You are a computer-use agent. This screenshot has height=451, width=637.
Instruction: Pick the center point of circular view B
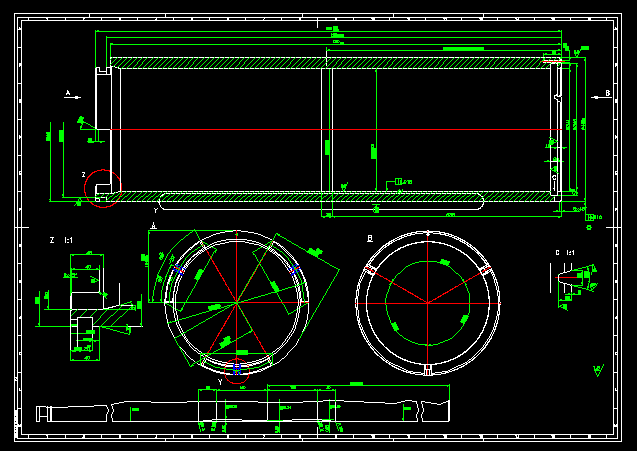(428, 303)
